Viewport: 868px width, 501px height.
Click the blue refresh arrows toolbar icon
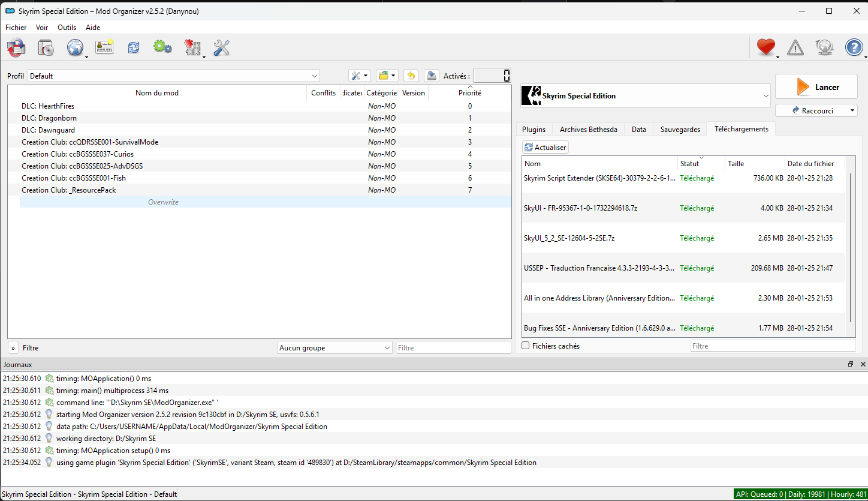134,47
